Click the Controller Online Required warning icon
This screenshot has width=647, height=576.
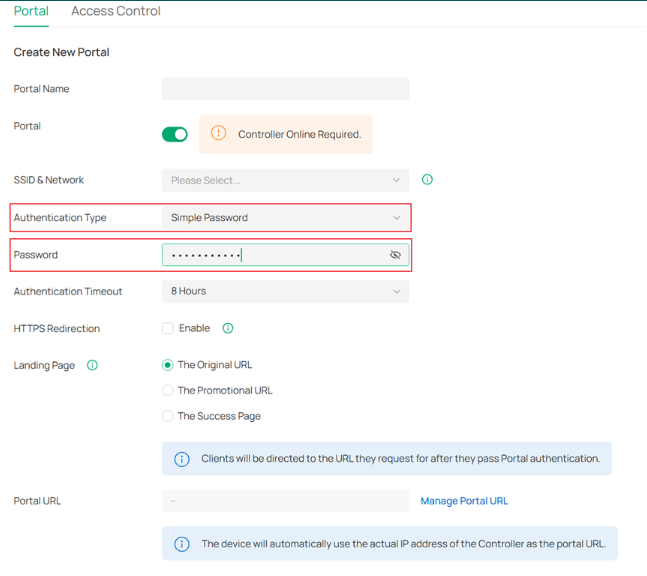click(x=218, y=134)
